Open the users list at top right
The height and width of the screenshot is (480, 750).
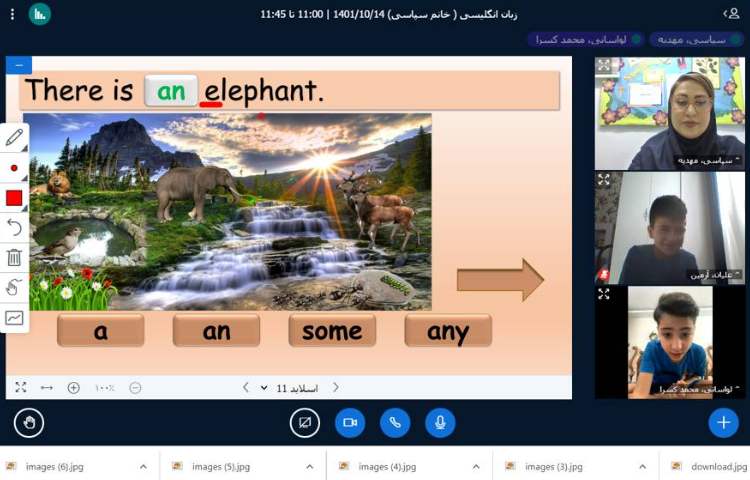pyautogui.click(x=731, y=14)
